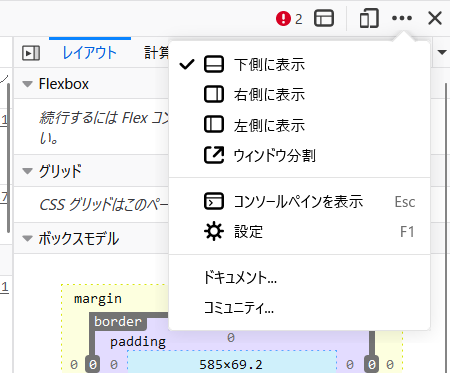Switch to the レイアウト tab
Screen dimensions: 450x373
(x=90, y=53)
